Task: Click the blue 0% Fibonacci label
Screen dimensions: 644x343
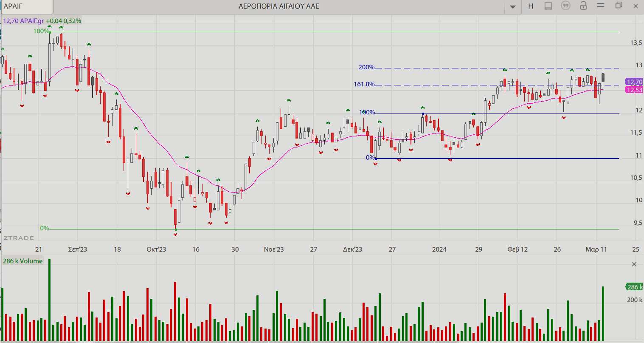Action: tap(370, 158)
